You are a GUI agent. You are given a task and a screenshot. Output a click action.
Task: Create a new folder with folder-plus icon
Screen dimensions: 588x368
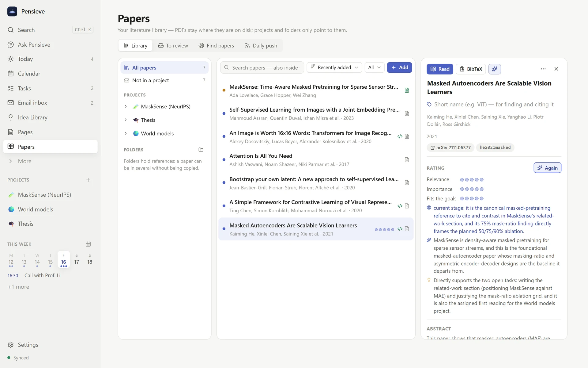click(x=201, y=150)
